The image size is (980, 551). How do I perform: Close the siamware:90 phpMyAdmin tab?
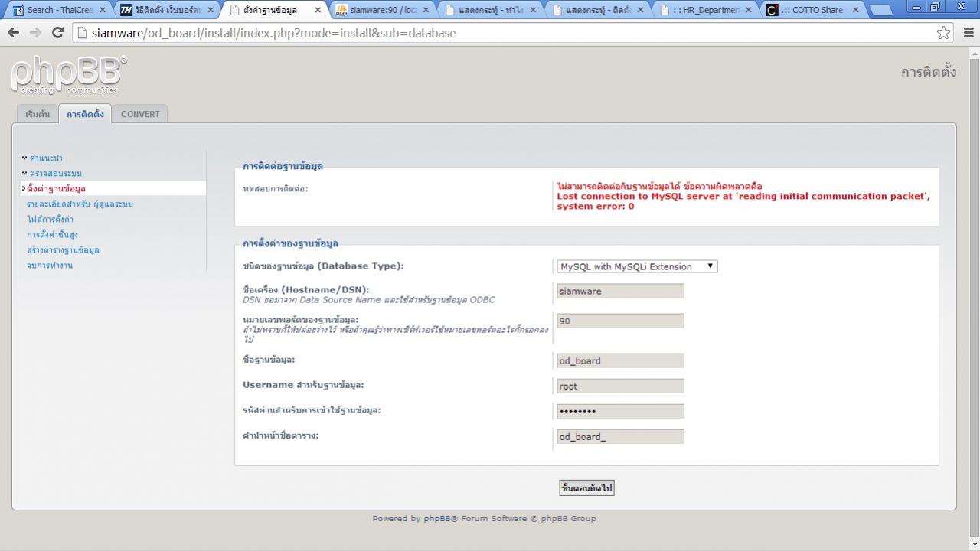coord(426,10)
